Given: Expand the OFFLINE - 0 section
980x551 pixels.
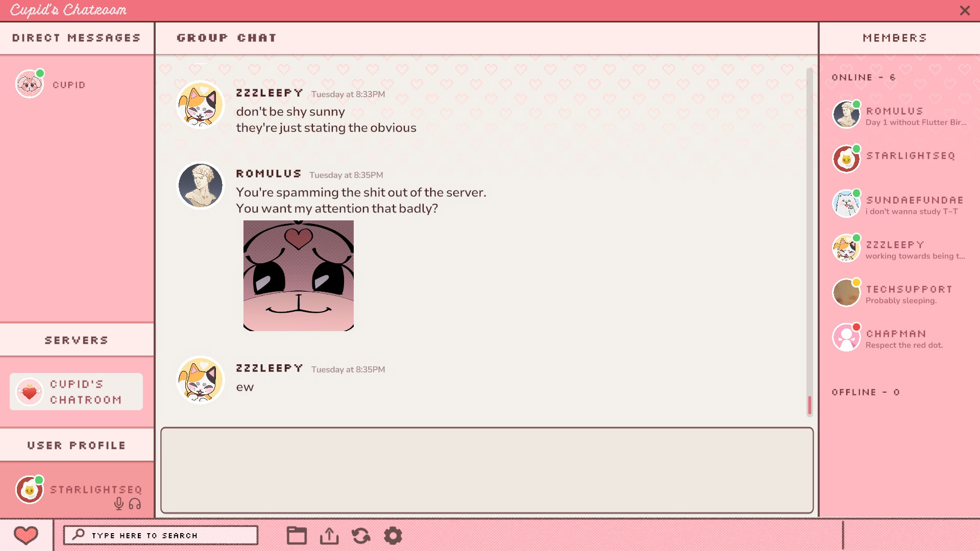Looking at the screenshot, I should pyautogui.click(x=866, y=392).
